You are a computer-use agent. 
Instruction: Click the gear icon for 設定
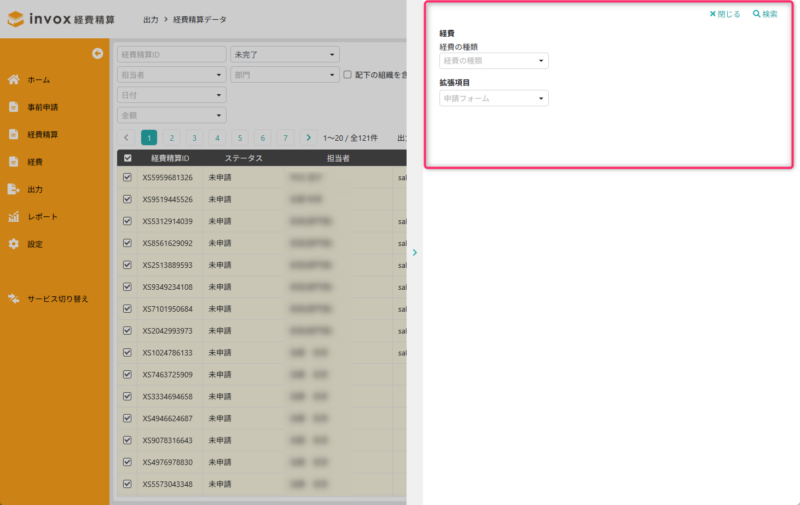click(14, 244)
